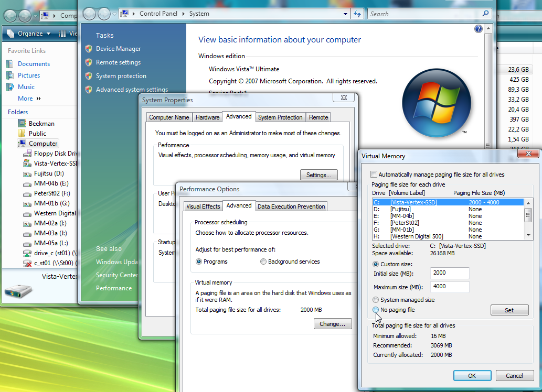Click the Initial size input field
Image resolution: width=542 pixels, height=392 pixels.
[450, 273]
